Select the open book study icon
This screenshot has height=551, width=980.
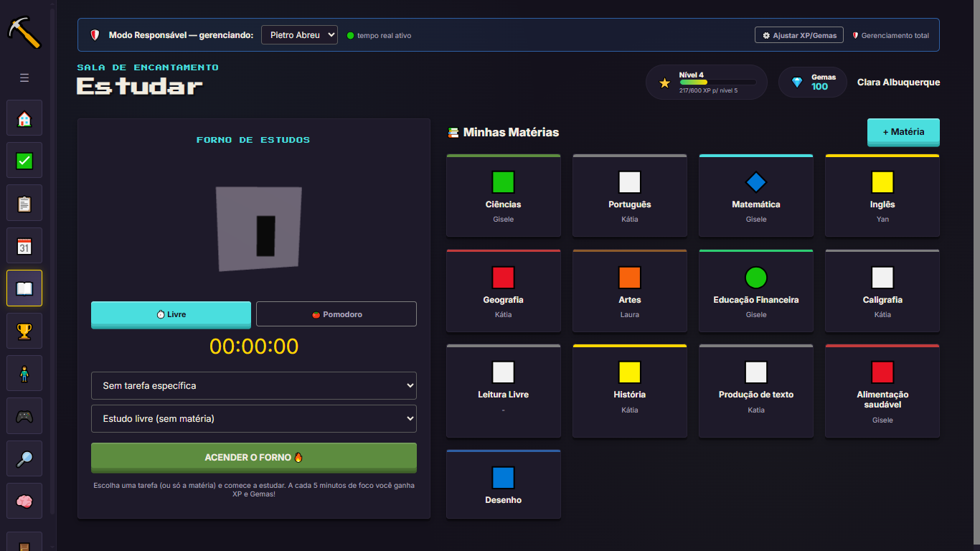click(24, 288)
